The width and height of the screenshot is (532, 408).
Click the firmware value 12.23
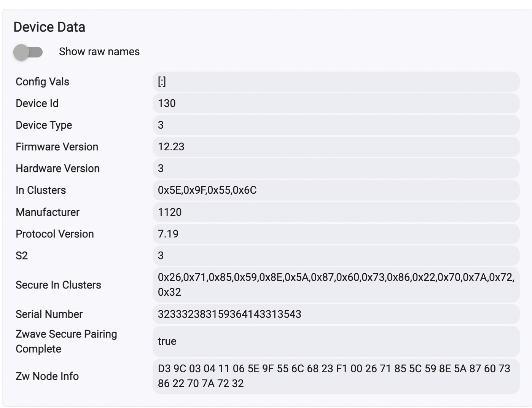point(336,147)
